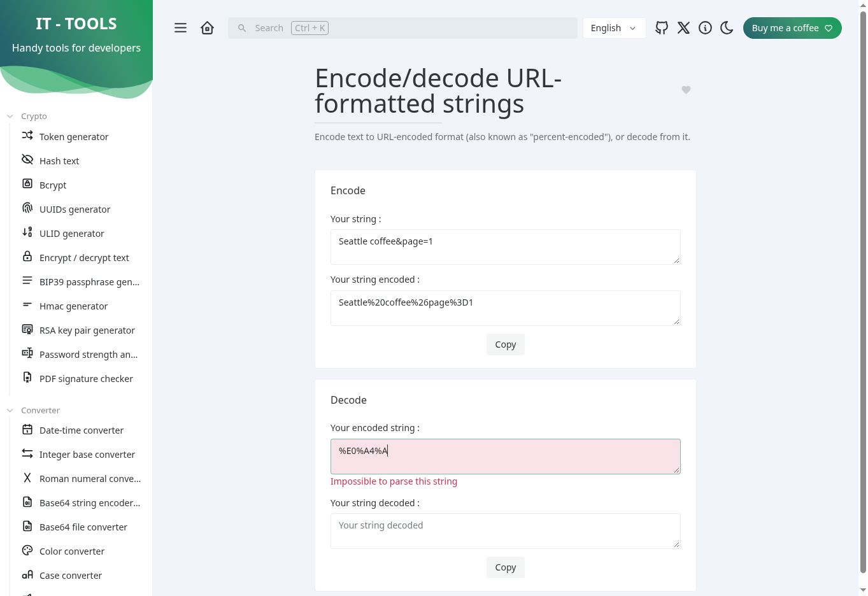Focus the Your string encode input

(x=506, y=247)
